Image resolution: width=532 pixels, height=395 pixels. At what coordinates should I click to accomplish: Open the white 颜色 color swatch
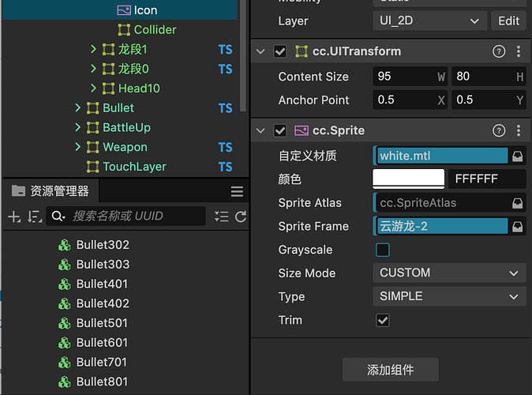click(x=408, y=179)
